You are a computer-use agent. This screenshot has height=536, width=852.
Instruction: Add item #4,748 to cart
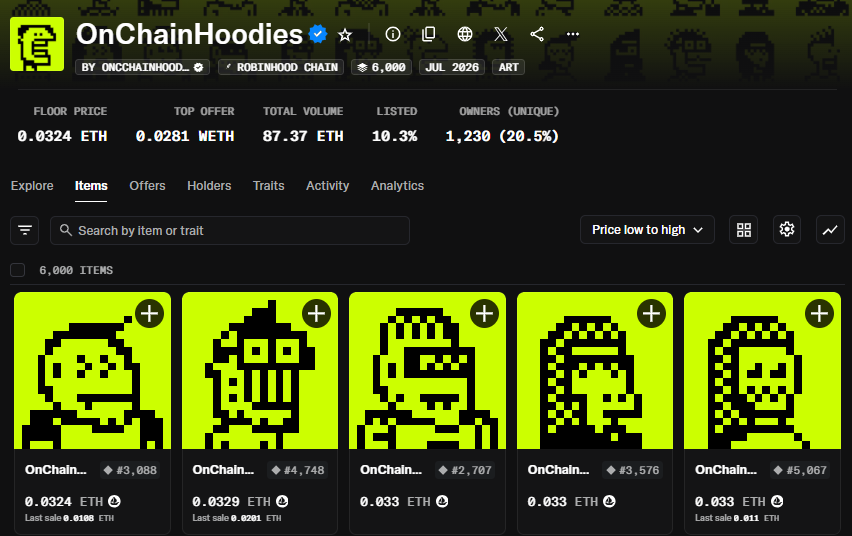pyautogui.click(x=316, y=313)
